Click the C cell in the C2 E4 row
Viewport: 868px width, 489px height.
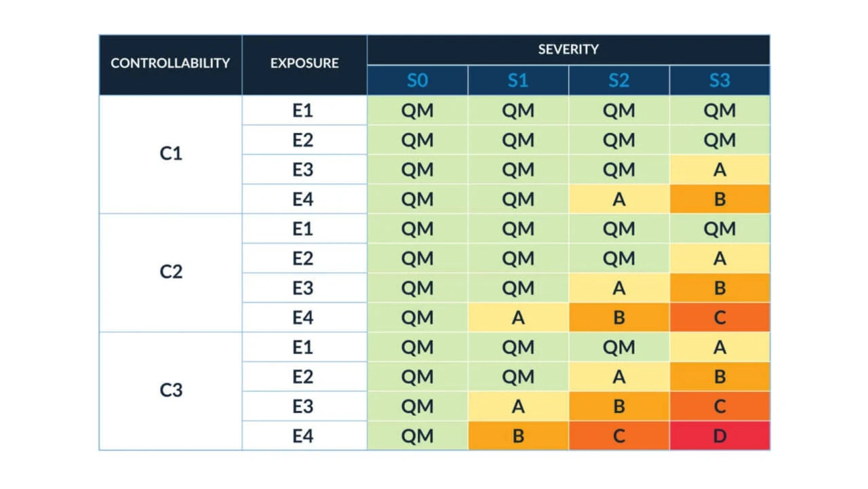tap(719, 317)
